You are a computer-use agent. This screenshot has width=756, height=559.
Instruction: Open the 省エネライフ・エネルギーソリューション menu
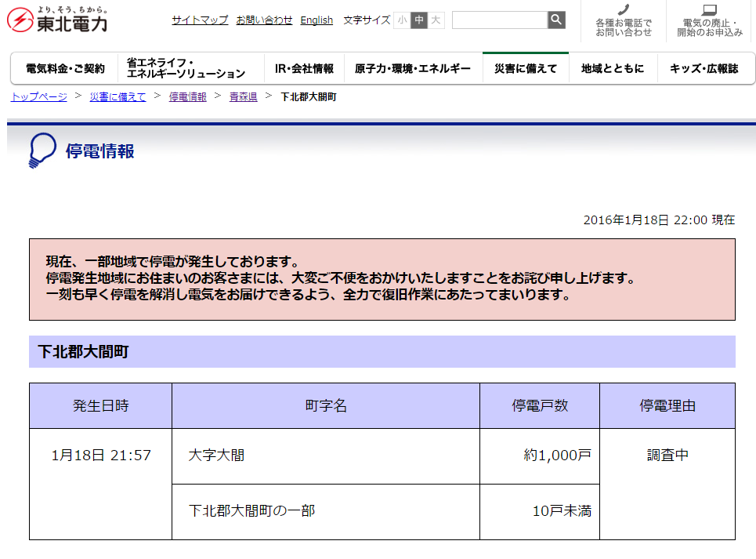186,69
